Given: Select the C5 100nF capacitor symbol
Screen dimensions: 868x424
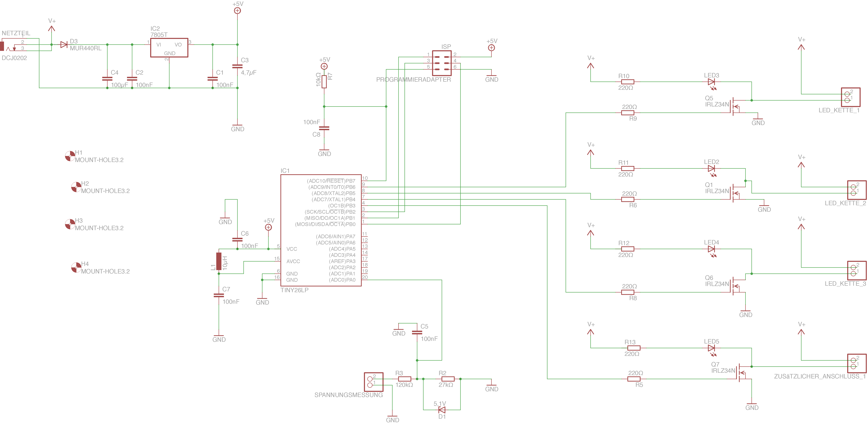Looking at the screenshot, I should (x=417, y=332).
